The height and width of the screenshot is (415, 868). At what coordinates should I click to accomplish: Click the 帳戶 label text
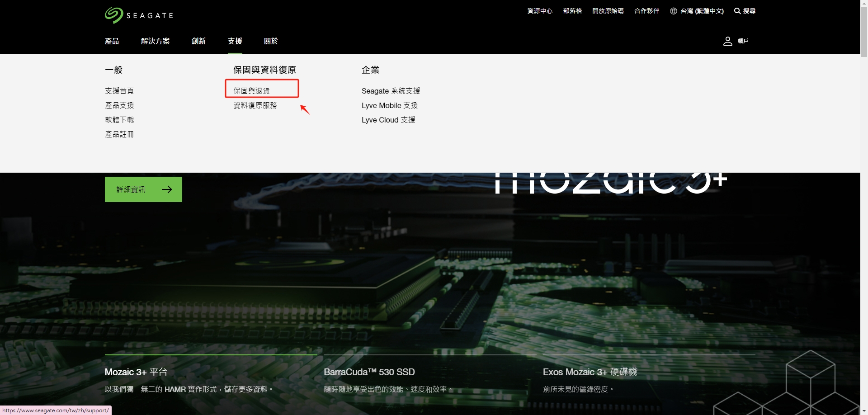[x=743, y=41]
